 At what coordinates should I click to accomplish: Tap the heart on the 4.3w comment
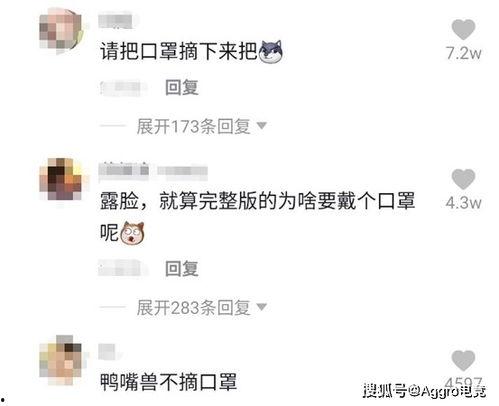click(x=463, y=179)
